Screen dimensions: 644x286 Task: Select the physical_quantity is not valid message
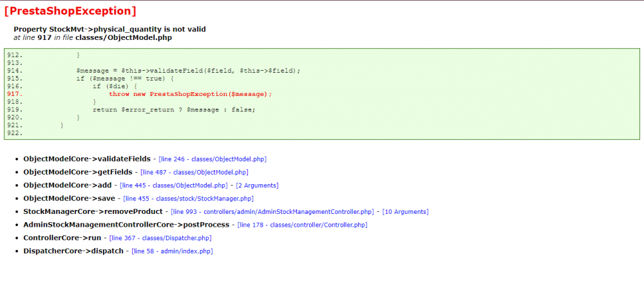point(109,29)
